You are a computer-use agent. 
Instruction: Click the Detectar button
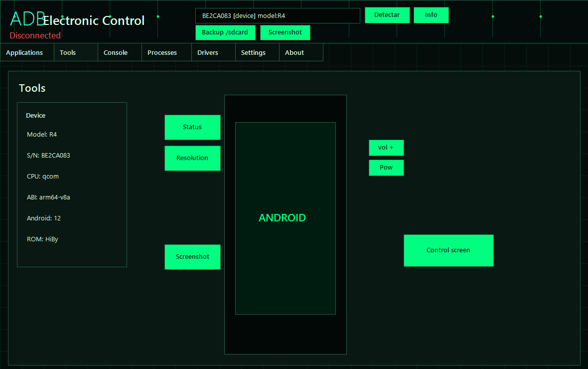coord(387,15)
